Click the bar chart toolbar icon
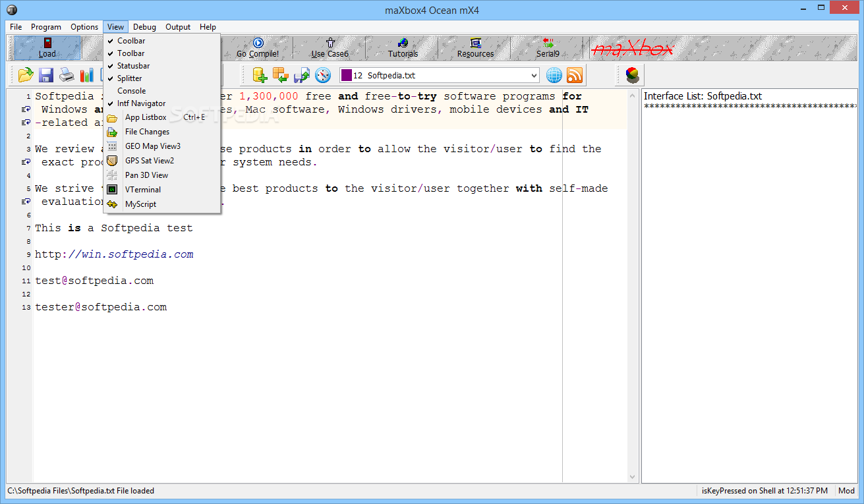The image size is (864, 504). click(x=87, y=74)
